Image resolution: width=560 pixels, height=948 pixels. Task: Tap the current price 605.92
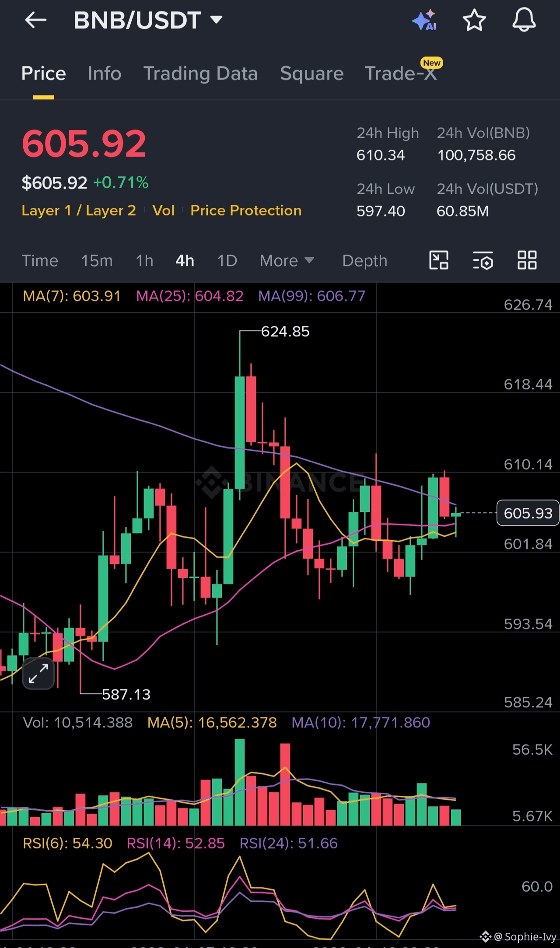[x=84, y=143]
